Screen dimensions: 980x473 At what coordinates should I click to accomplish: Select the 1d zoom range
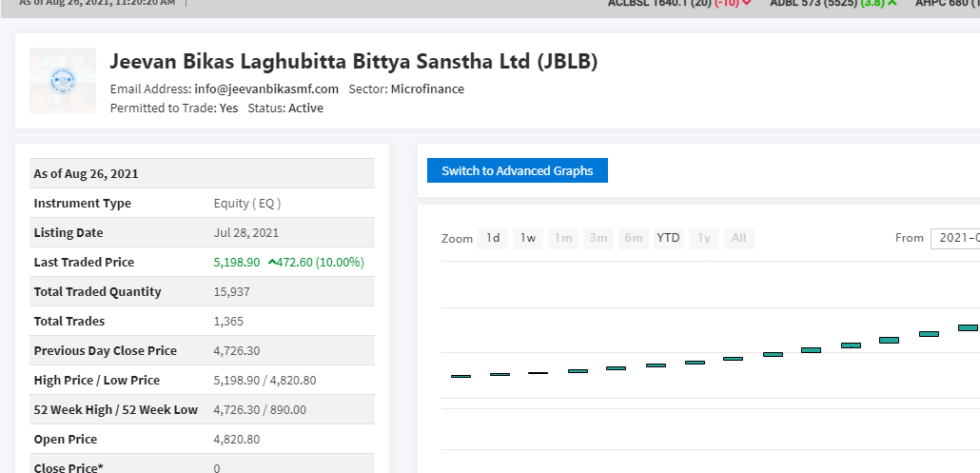pyautogui.click(x=493, y=238)
